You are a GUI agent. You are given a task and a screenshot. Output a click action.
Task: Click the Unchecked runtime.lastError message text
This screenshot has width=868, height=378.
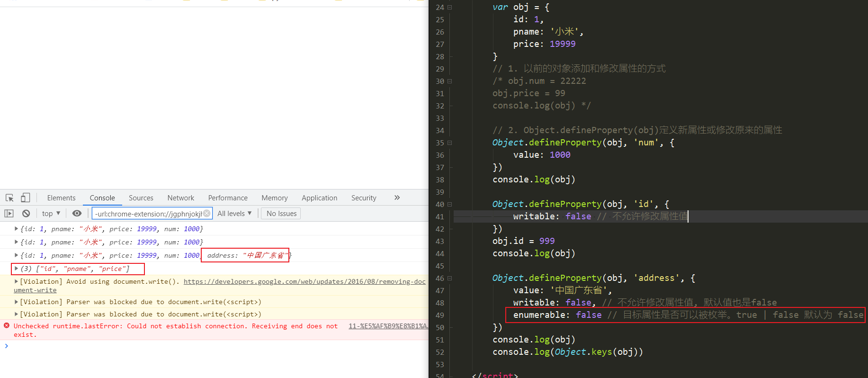175,330
